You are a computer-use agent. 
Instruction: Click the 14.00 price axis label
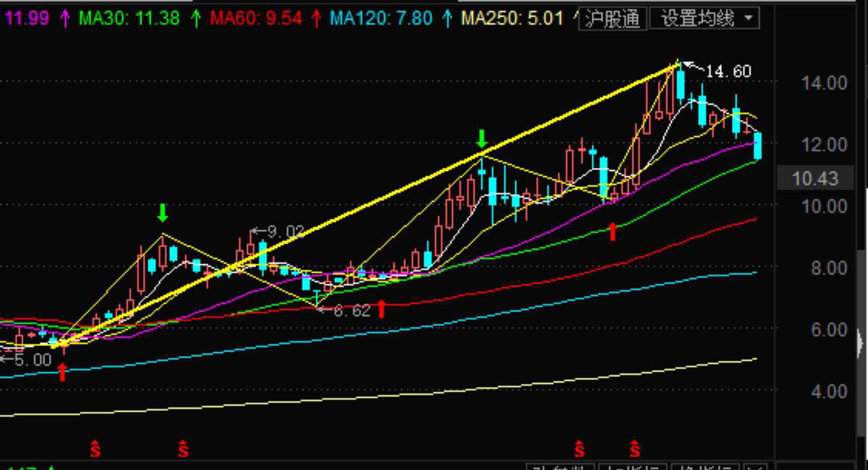coord(824,83)
